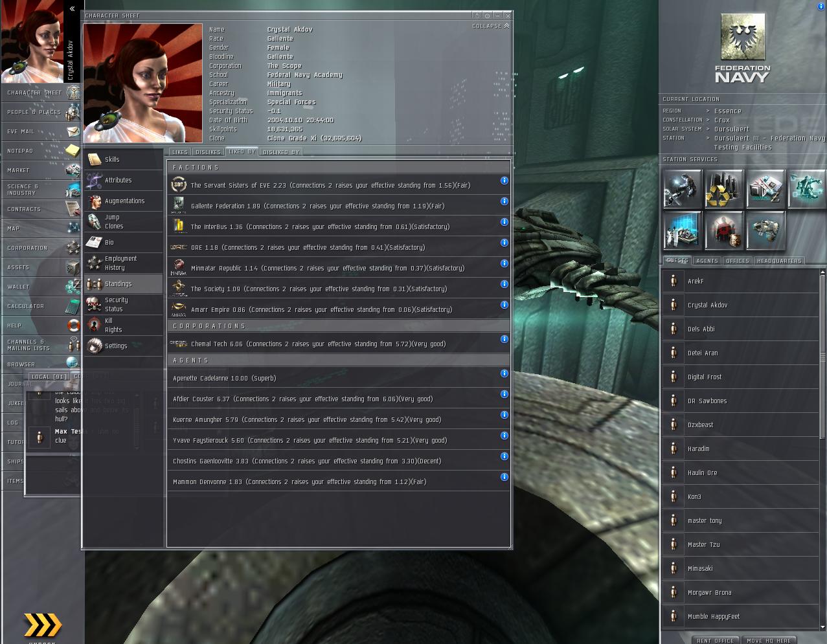Click the Essence region link
827x644 pixels.
point(727,111)
